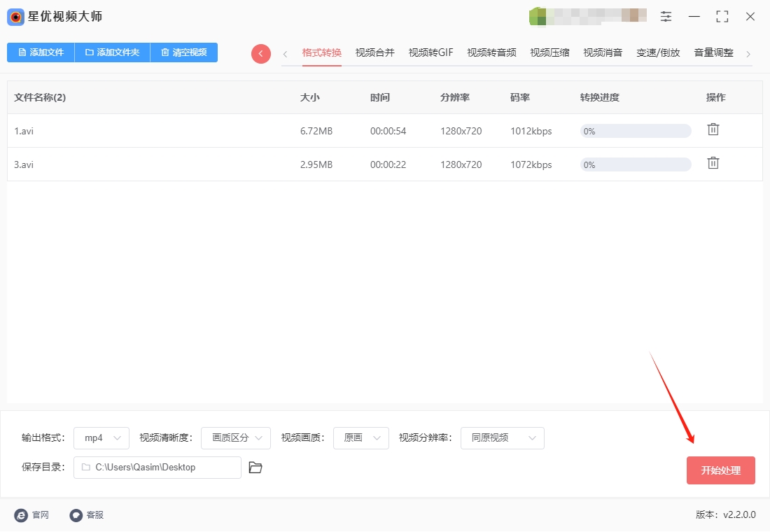Screen dimensions: 770x532
Task: Select the 3.avi file name
Action: [24, 164]
